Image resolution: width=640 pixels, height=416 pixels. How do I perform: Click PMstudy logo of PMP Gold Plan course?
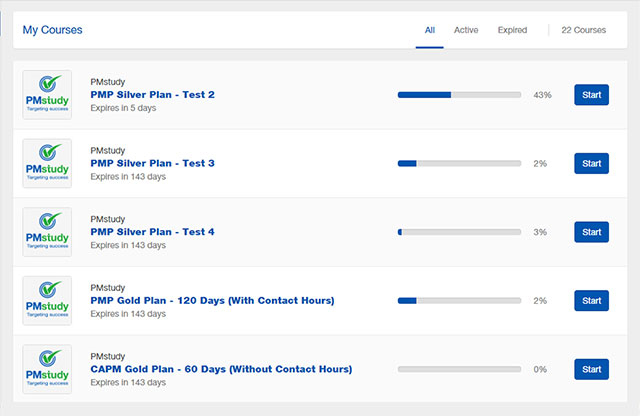[47, 300]
